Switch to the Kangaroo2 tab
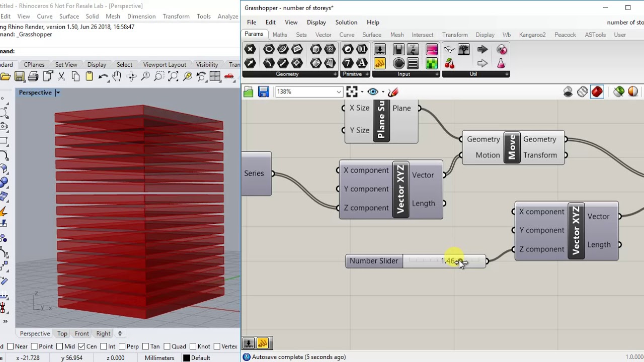 (532, 35)
